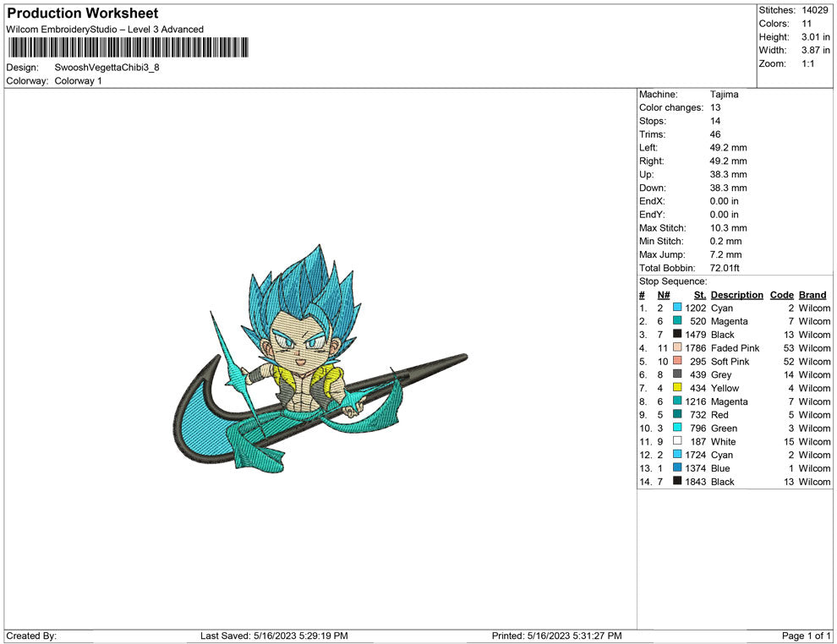Click the Grey color swatch in stop 6
The width and height of the screenshot is (837, 644).
click(x=677, y=374)
